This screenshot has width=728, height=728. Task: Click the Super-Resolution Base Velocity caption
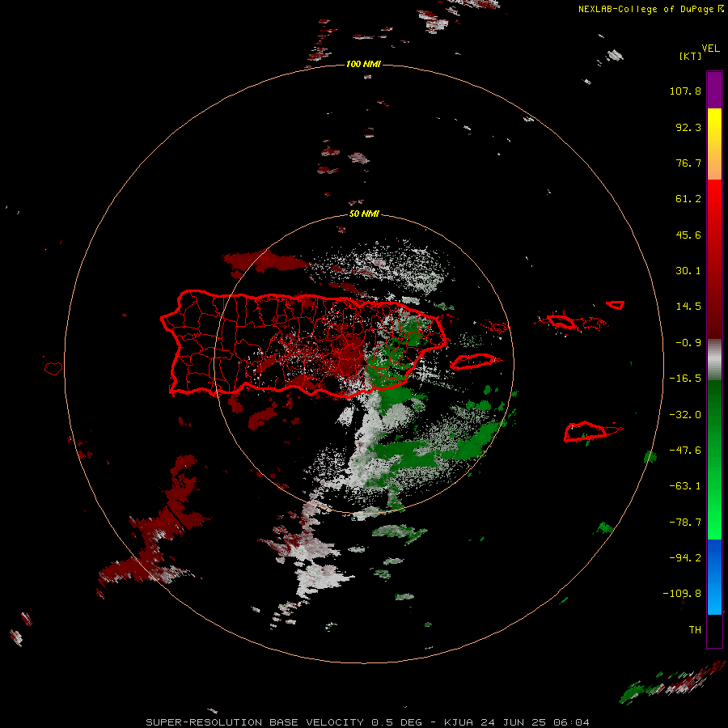click(368, 722)
